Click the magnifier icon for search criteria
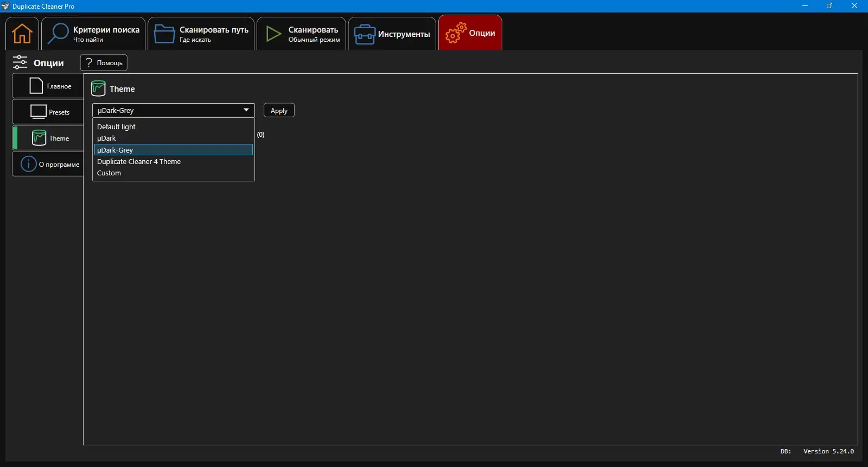The image size is (868, 467). 58,34
